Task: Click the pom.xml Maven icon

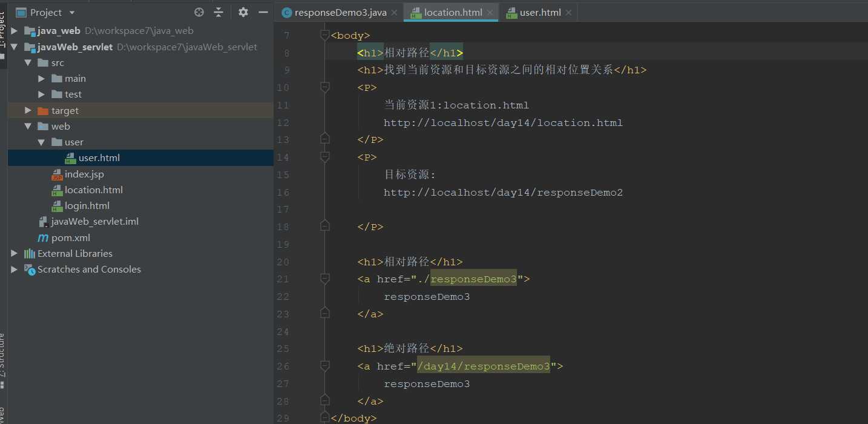Action: coord(43,237)
